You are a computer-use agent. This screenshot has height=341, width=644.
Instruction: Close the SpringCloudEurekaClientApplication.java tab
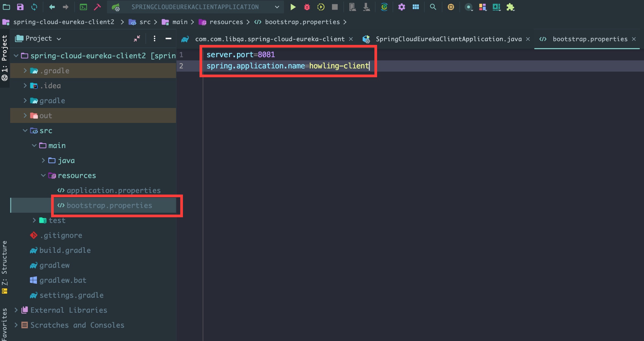click(528, 39)
